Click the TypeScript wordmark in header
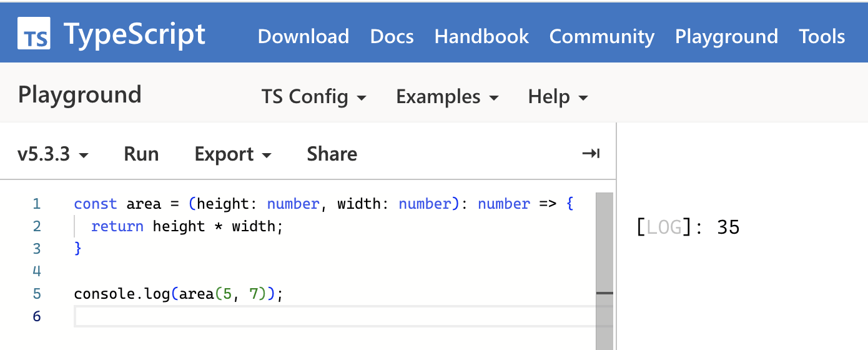The image size is (868, 350). click(x=134, y=34)
